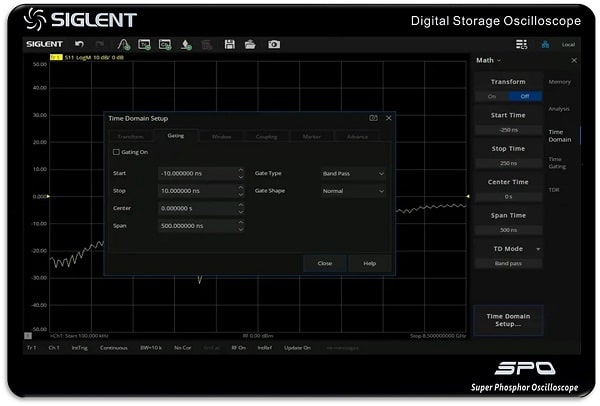Open the Marker tab
Viewport: 600px width, 406px height.
(x=311, y=137)
